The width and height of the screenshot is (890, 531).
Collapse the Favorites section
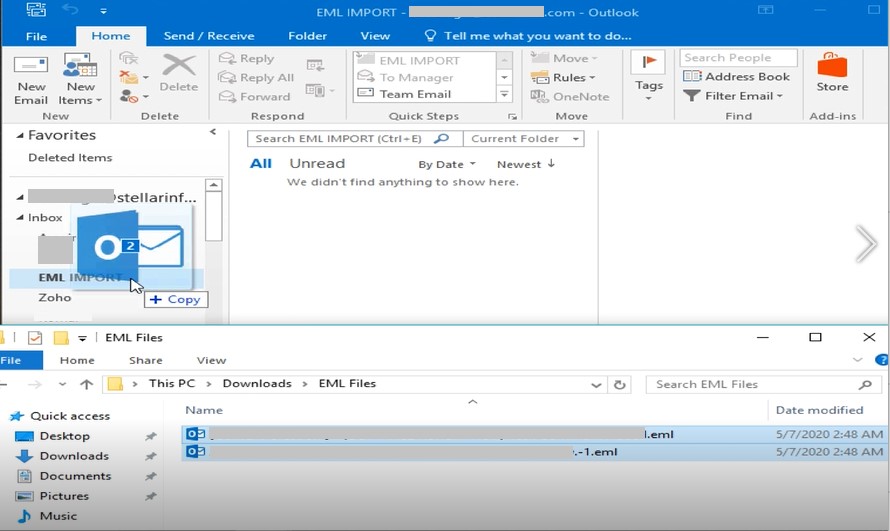(20, 135)
